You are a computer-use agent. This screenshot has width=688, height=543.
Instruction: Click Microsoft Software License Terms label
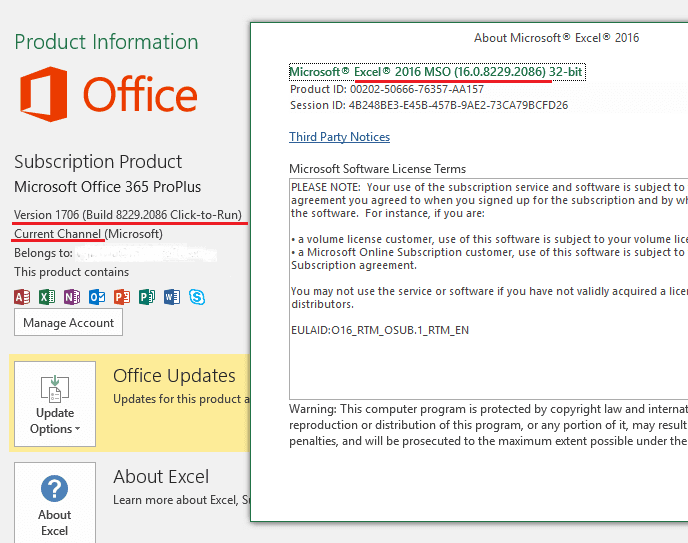coord(377,169)
